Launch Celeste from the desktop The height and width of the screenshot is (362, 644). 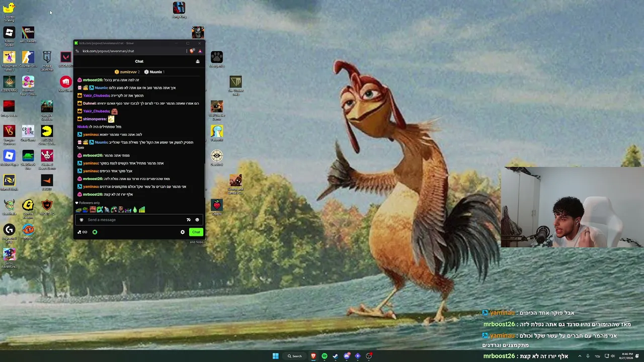[x=217, y=207]
